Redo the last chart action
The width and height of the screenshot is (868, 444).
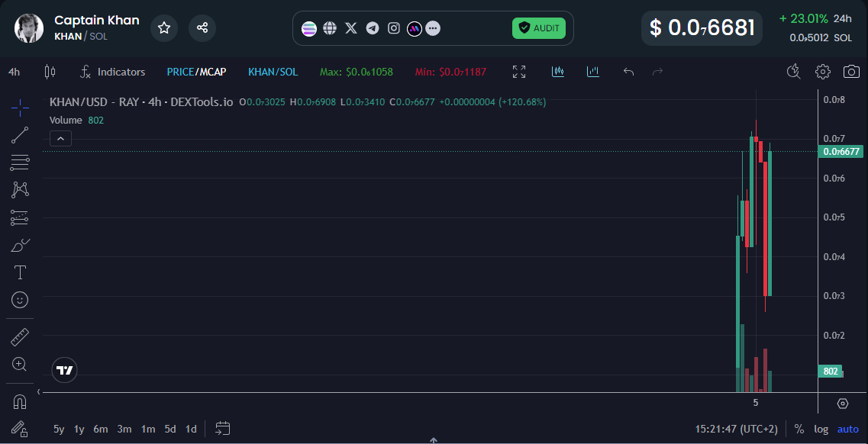tap(657, 72)
